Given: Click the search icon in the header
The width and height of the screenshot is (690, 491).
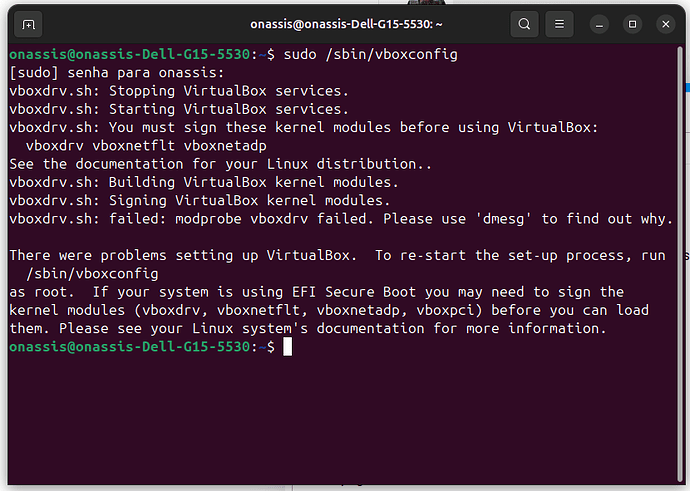Looking at the screenshot, I should 524,24.
